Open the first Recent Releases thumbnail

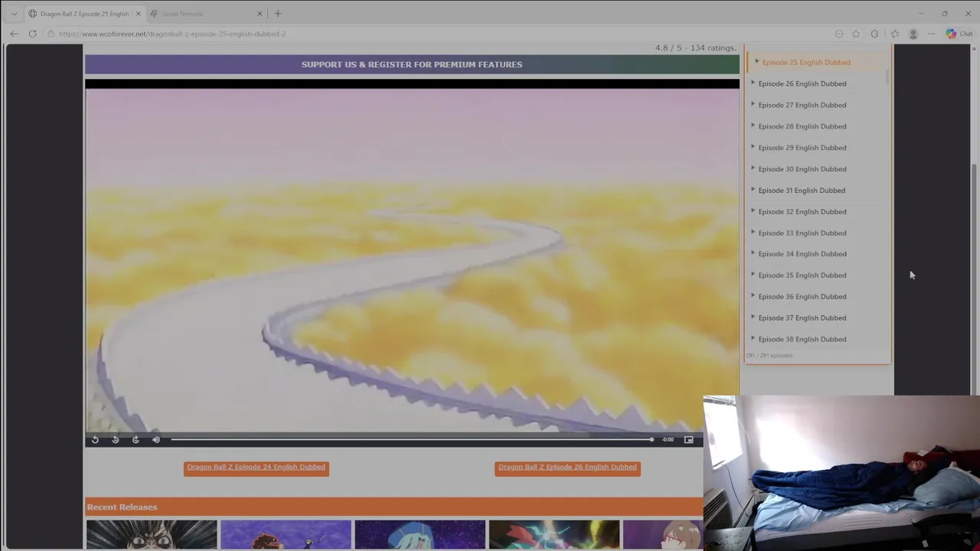click(152, 535)
